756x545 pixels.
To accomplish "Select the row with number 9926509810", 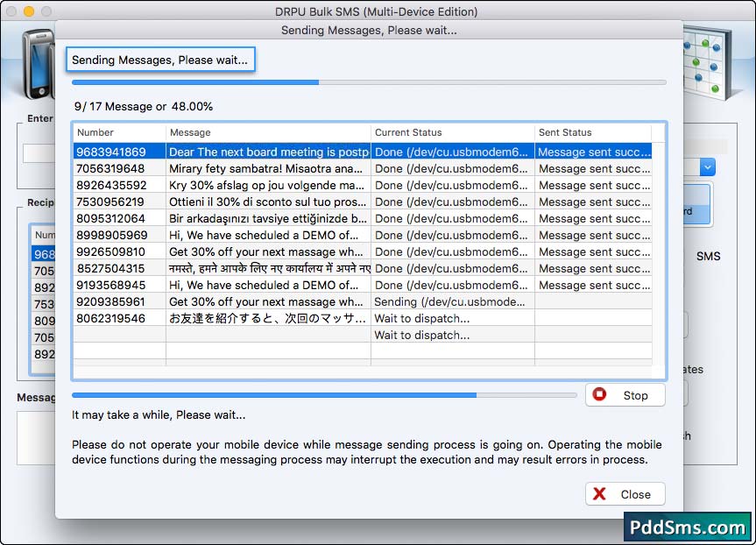I will (363, 251).
